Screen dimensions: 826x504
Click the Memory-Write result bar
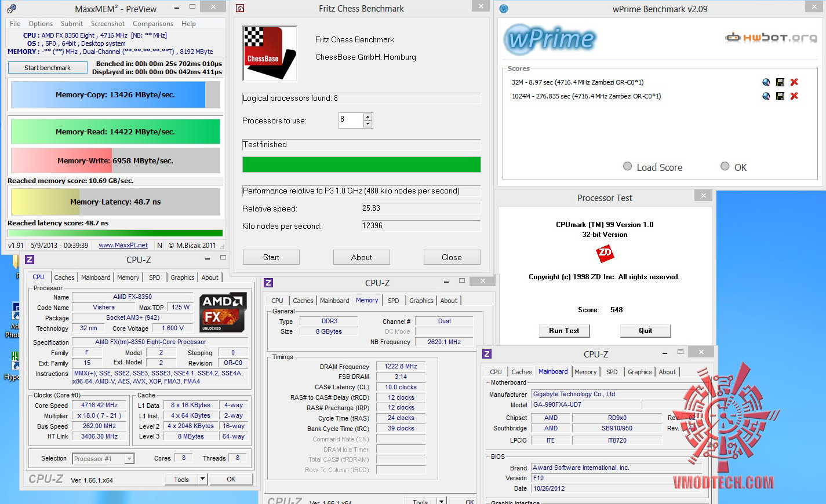115,160
